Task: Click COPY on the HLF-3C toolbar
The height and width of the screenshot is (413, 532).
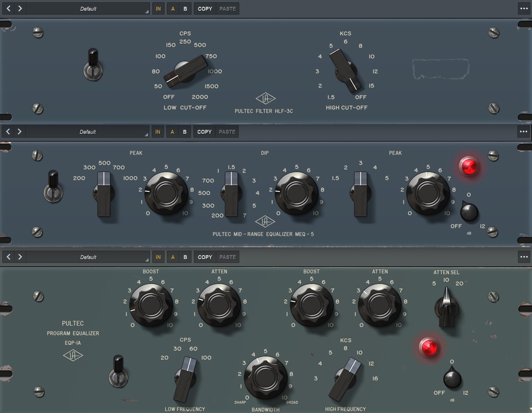Action: (x=205, y=9)
